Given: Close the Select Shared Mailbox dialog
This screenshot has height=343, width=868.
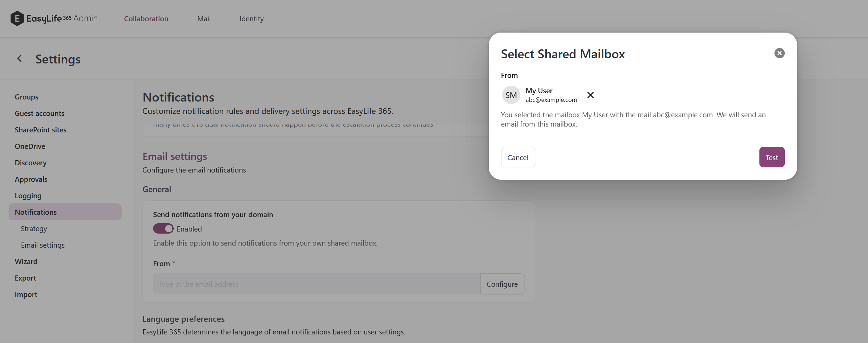Looking at the screenshot, I should [x=779, y=53].
